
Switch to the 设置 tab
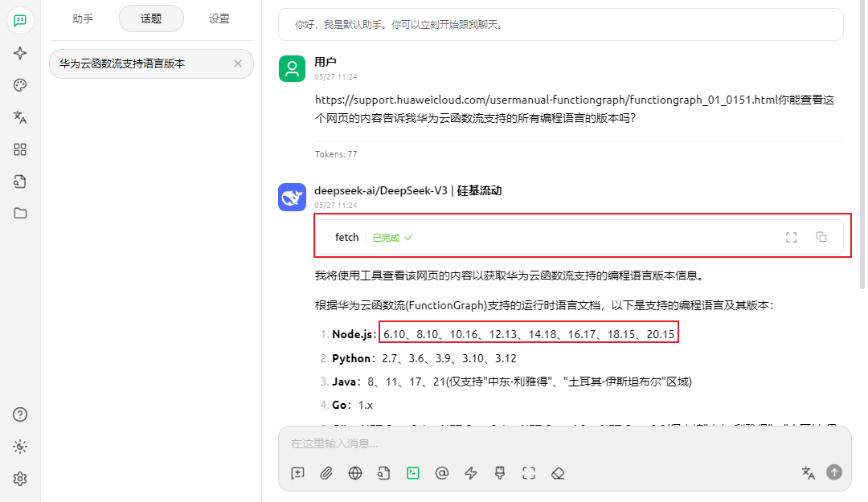pyautogui.click(x=219, y=18)
